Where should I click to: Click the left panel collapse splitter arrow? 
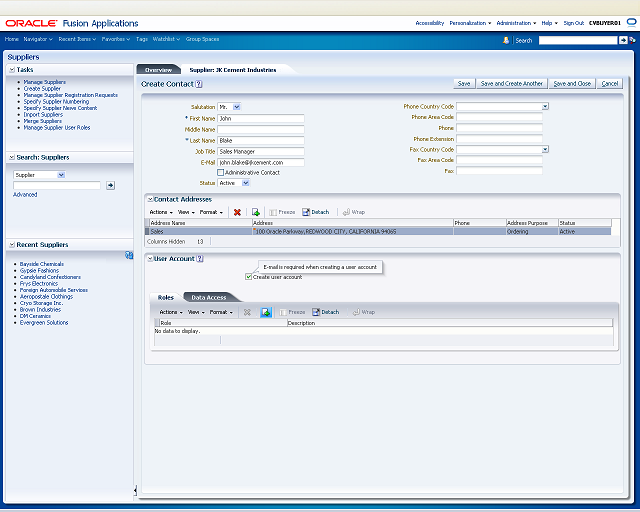click(x=135, y=490)
